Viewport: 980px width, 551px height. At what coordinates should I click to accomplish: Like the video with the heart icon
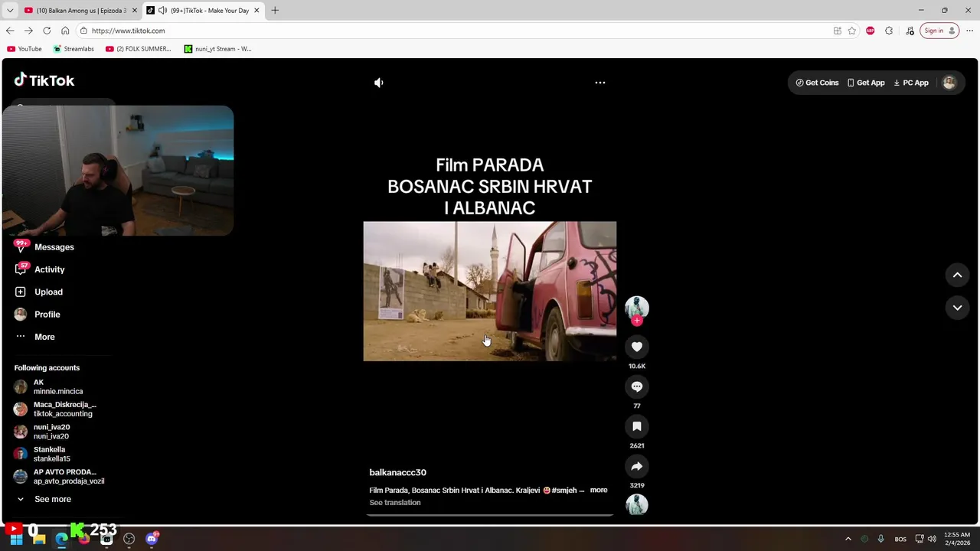[637, 347]
